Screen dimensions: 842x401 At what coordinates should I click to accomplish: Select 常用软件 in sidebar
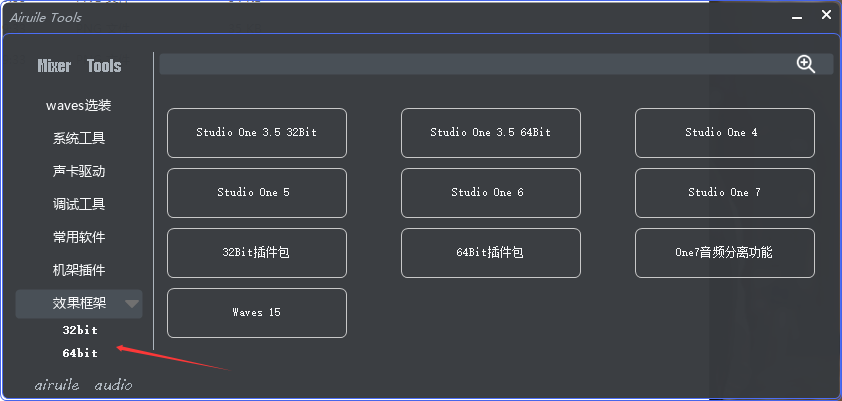point(78,237)
